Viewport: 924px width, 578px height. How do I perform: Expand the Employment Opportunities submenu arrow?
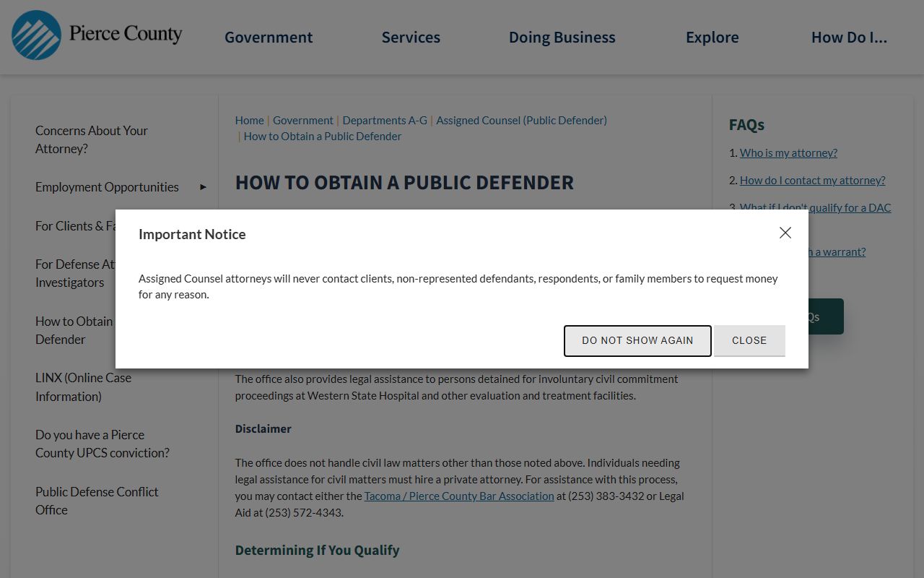[203, 187]
